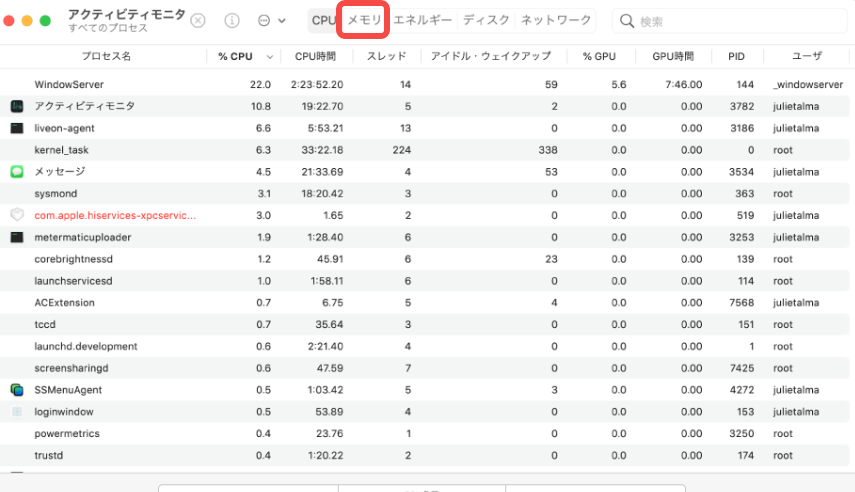This screenshot has width=855, height=492.
Task: Click the _windowserver user cell
Action: 808,85
